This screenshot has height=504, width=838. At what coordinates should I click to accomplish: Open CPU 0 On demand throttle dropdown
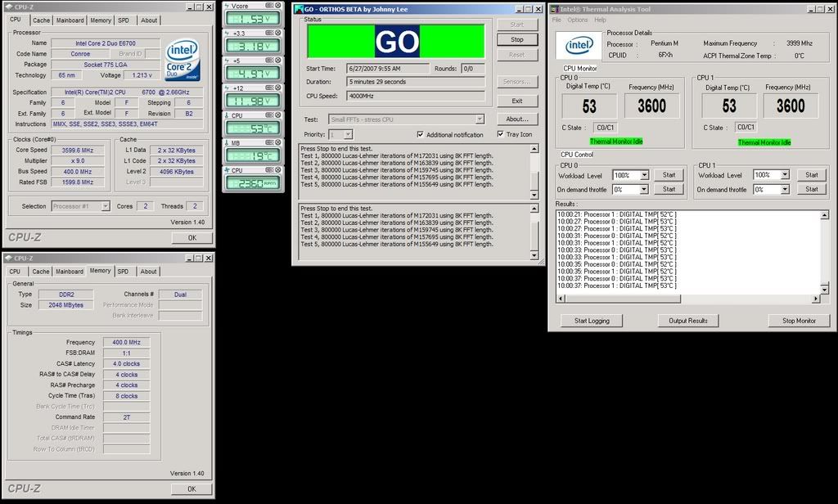pyautogui.click(x=644, y=189)
